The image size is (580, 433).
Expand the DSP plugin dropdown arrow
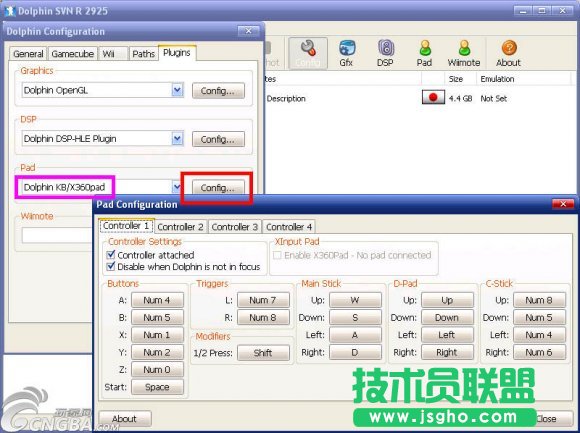pos(178,139)
